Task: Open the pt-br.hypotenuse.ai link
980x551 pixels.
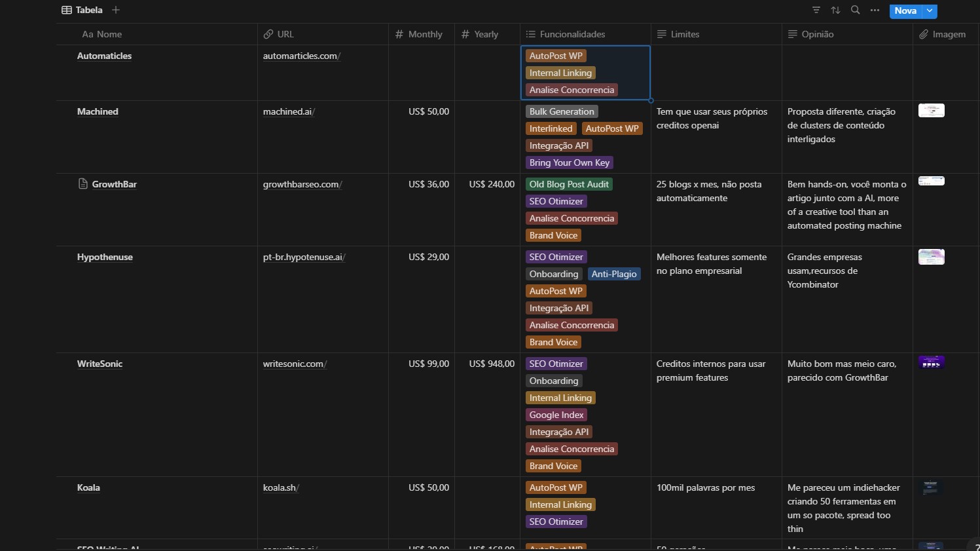Action: click(x=304, y=257)
